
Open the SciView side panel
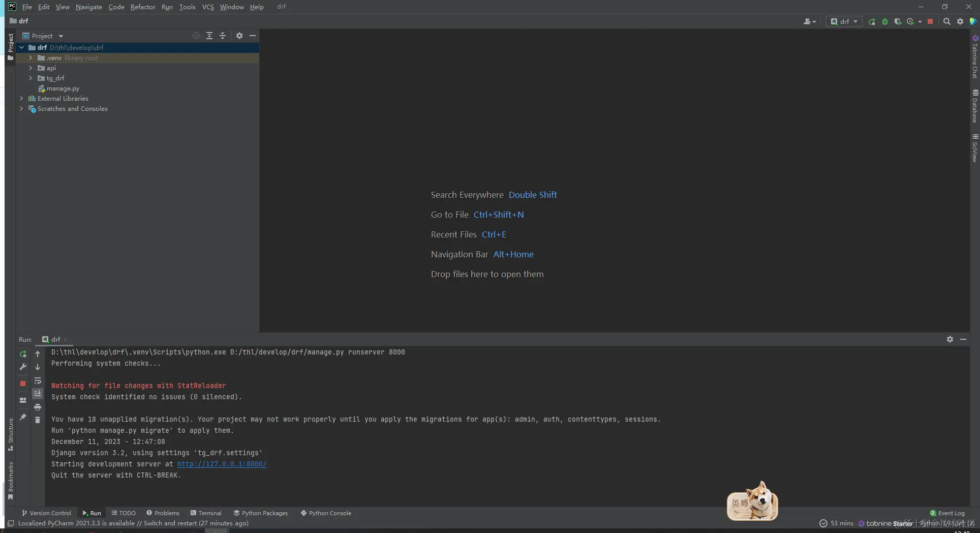975,149
